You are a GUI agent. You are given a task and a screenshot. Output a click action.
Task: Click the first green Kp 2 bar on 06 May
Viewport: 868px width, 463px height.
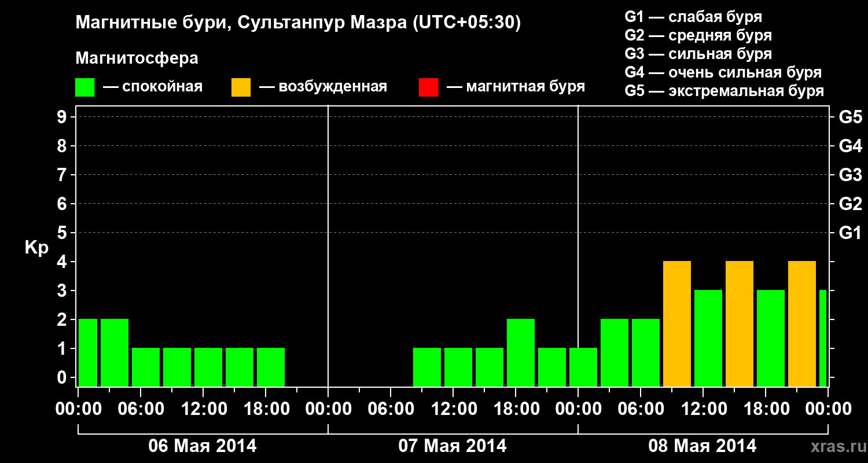[88, 352]
